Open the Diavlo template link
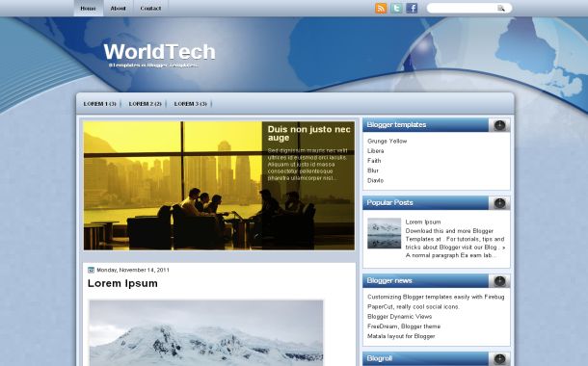This screenshot has height=366, width=588. pos(375,180)
